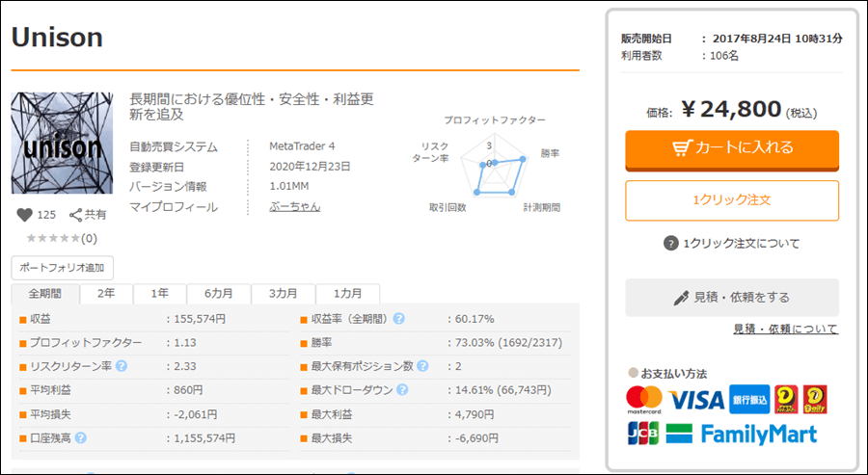
Task: Open the ぷーちゃん profile link
Action: click(x=295, y=207)
